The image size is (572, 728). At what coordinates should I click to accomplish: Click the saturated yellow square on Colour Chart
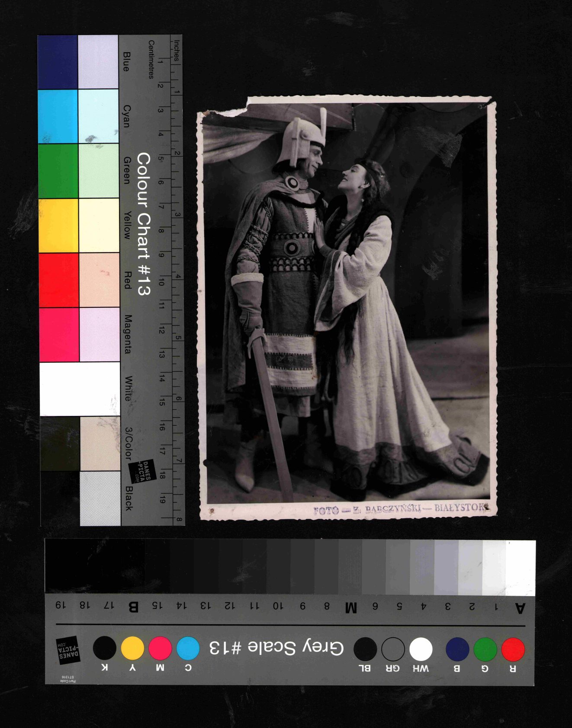pyautogui.click(x=58, y=225)
